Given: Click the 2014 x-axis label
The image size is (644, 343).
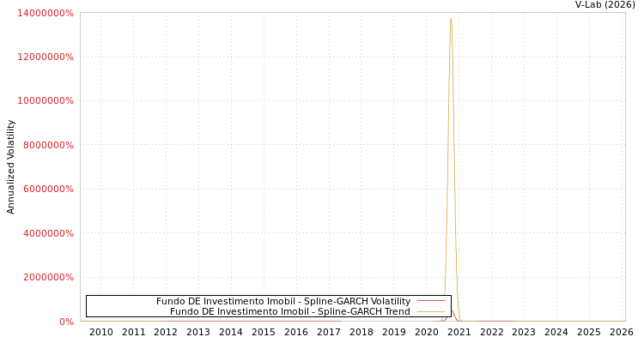Looking at the screenshot, I should (231, 332).
